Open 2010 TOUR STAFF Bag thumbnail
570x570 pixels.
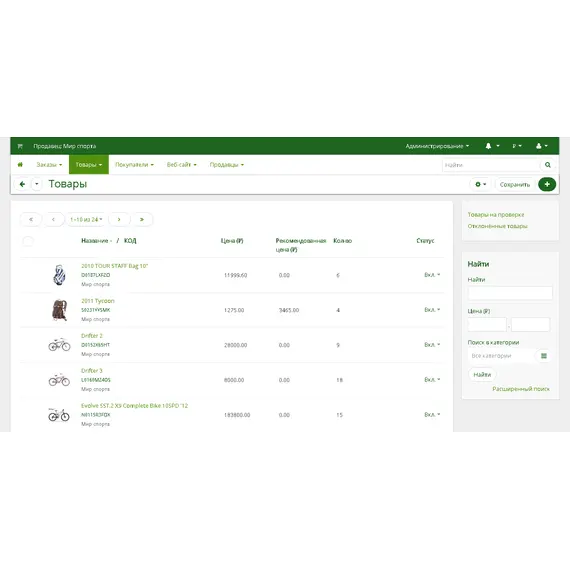click(59, 275)
